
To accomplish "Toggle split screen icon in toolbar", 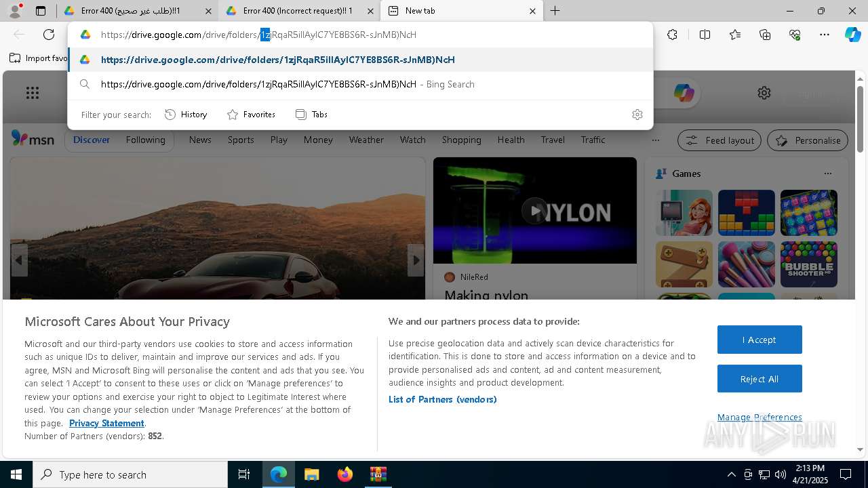I will (x=705, y=35).
